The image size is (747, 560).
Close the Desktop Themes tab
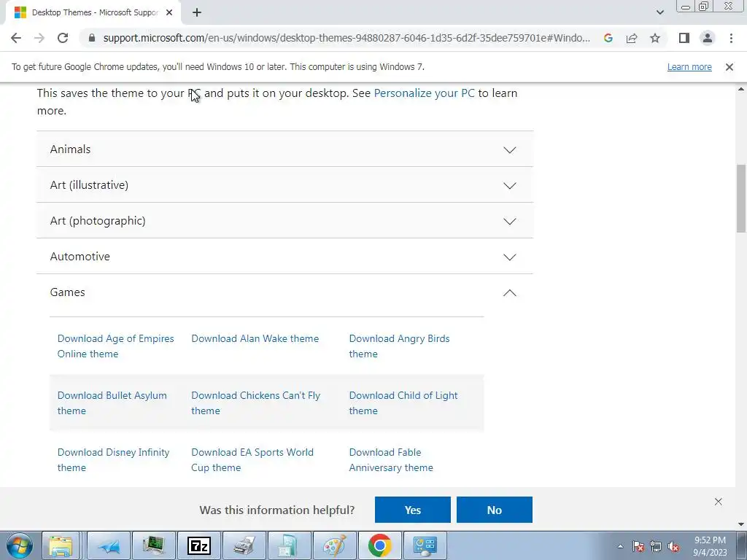tap(169, 13)
